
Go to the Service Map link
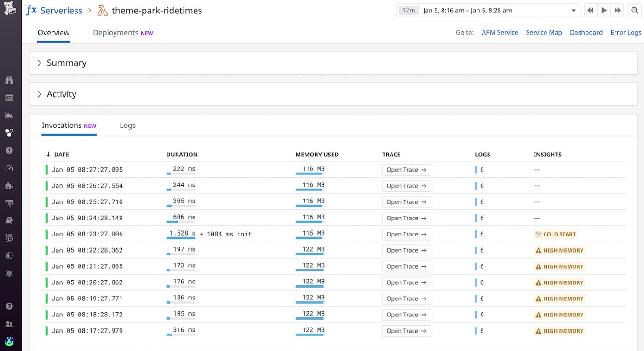click(x=544, y=33)
